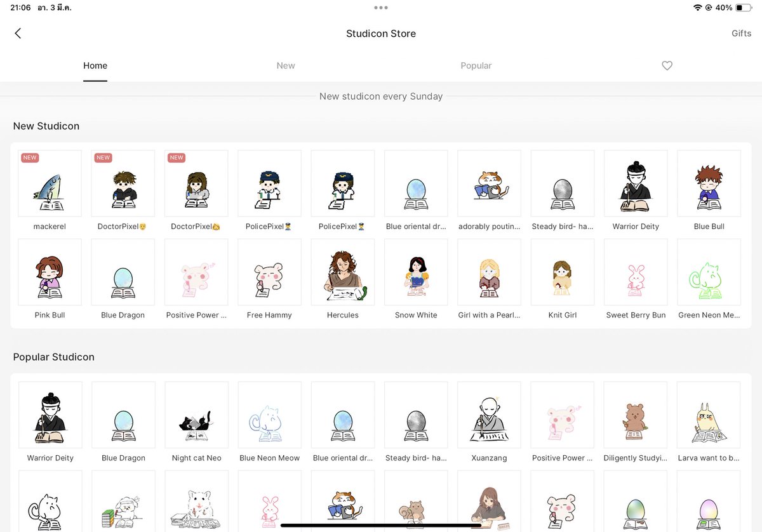Select the Xuanzang monk studicon
762x532 pixels.
(x=490, y=415)
